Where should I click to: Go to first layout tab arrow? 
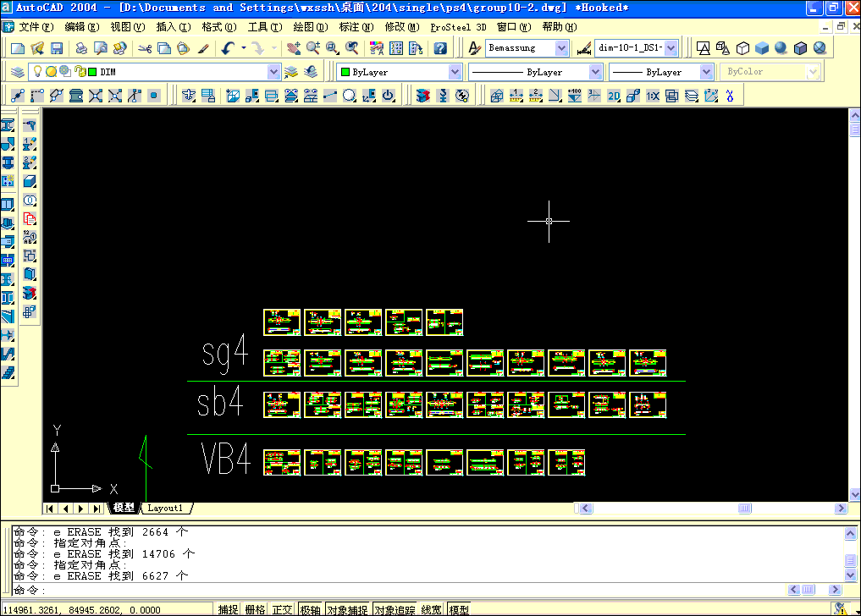click(x=50, y=509)
